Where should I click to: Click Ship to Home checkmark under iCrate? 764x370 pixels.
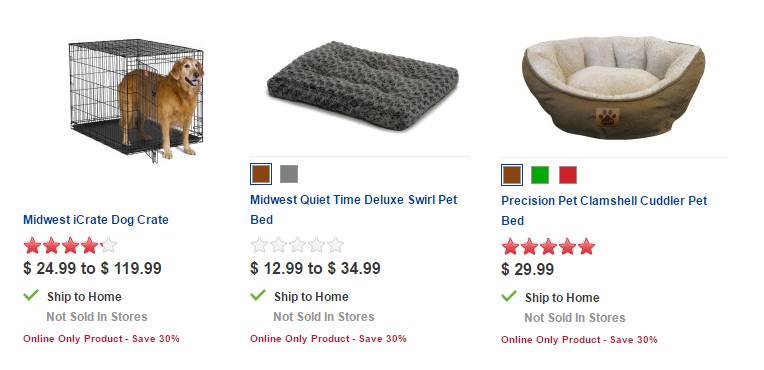pyautogui.click(x=31, y=295)
